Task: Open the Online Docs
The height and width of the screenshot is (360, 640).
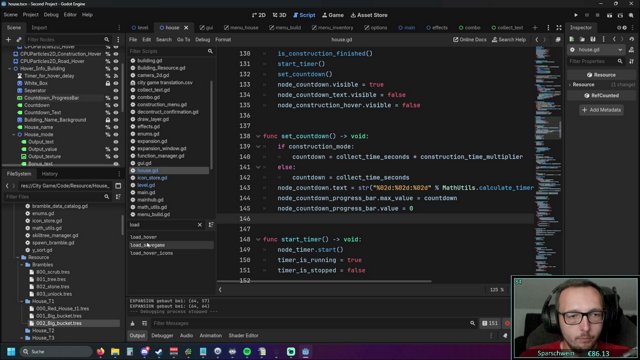Action: pyautogui.click(x=470, y=40)
